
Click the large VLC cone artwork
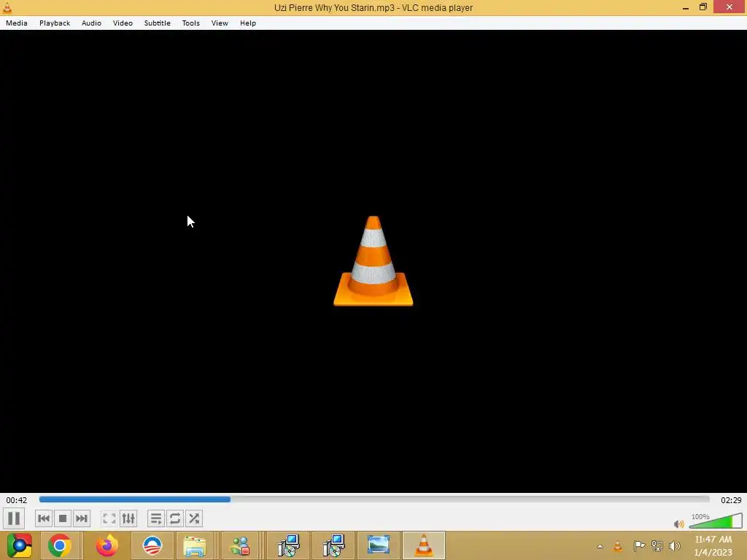tap(373, 261)
